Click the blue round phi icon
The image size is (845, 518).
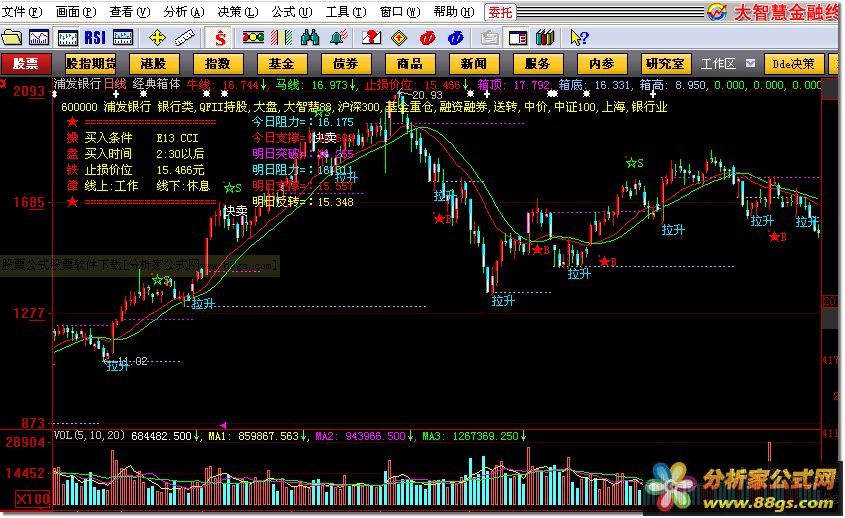[455, 38]
